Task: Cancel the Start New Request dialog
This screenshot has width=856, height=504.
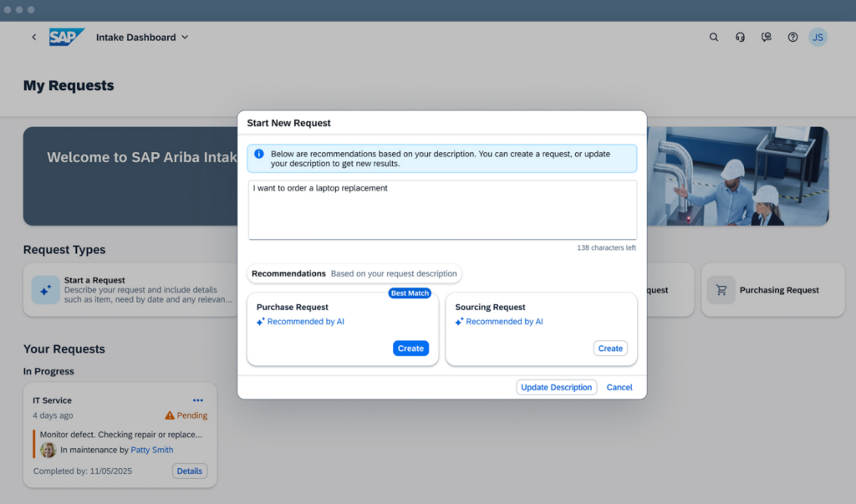Action: (x=619, y=387)
